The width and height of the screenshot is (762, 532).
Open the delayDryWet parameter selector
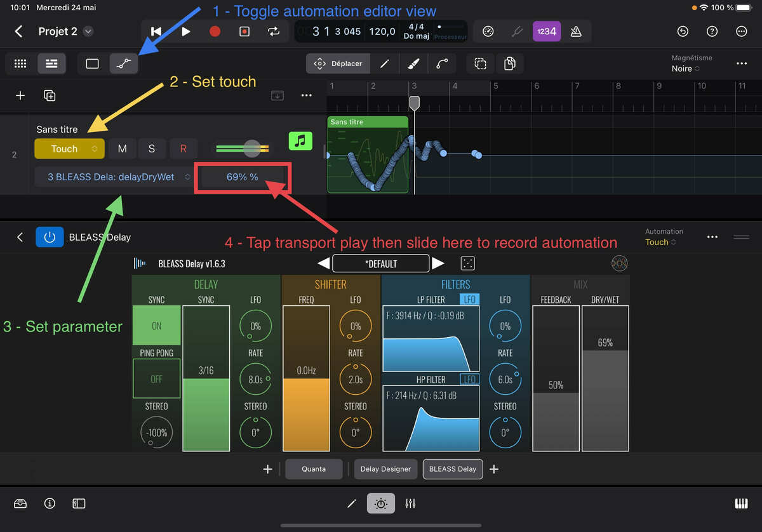(114, 176)
